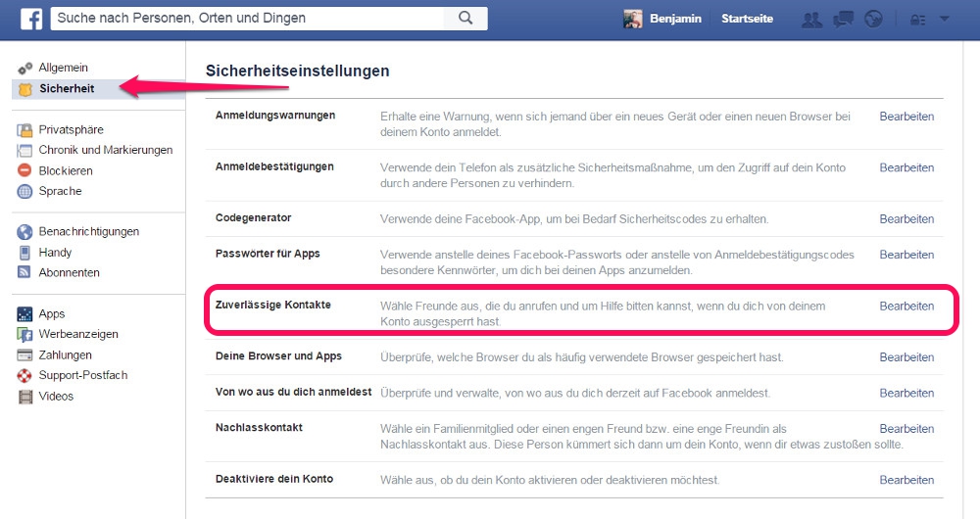
Task: Click the Anmeldungswarnungen row title
Action: pos(275,116)
